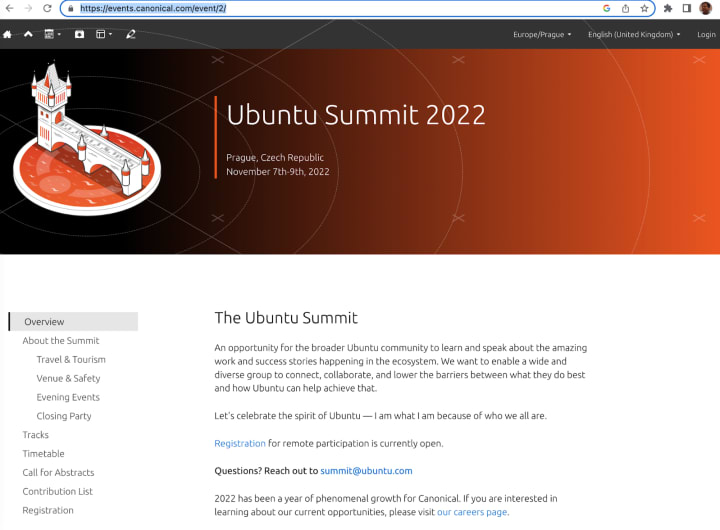Click the padlock site info icon

[70, 8]
